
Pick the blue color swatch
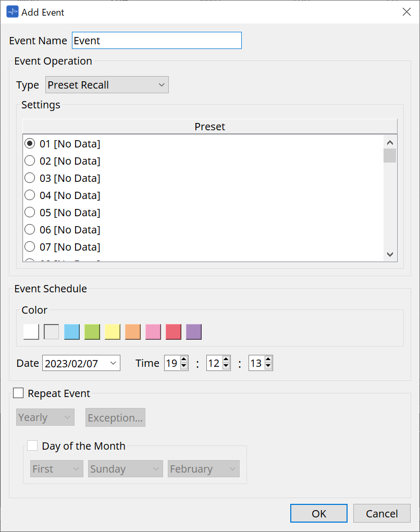(72, 332)
